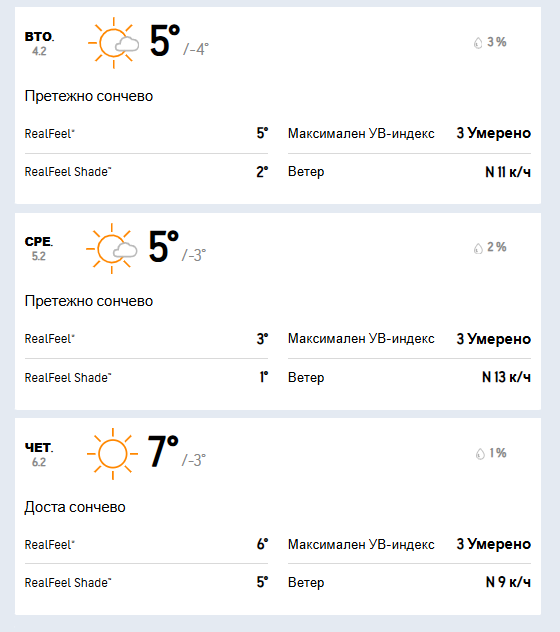Select the N 9 к/ч wind value

tap(508, 582)
